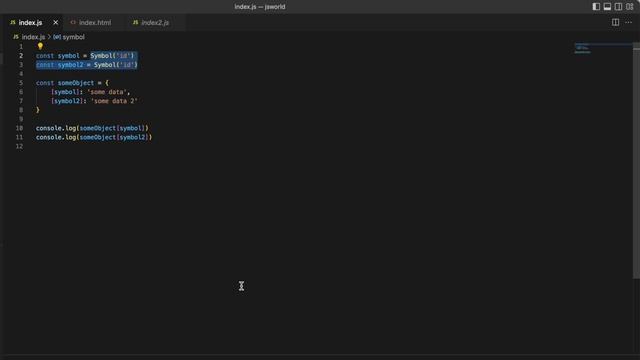Click Symbol('id') on line 2
This screenshot has width=640, height=360.
tap(112, 56)
